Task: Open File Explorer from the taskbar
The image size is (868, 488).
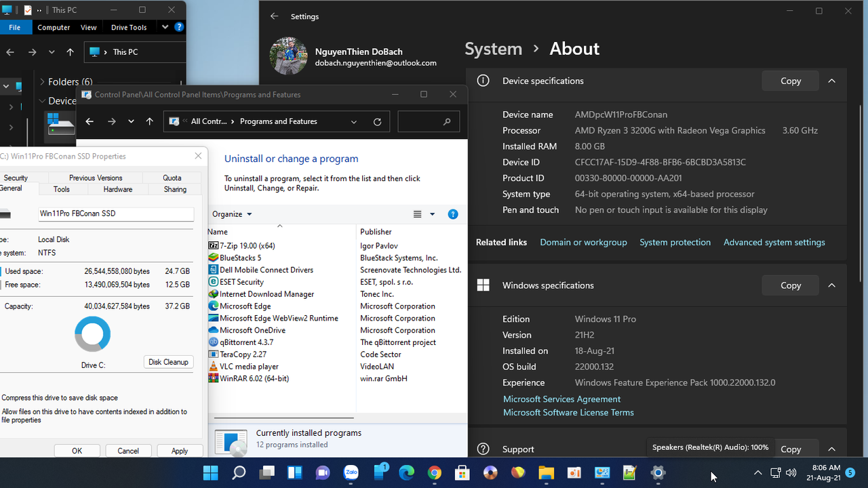Action: tap(546, 472)
